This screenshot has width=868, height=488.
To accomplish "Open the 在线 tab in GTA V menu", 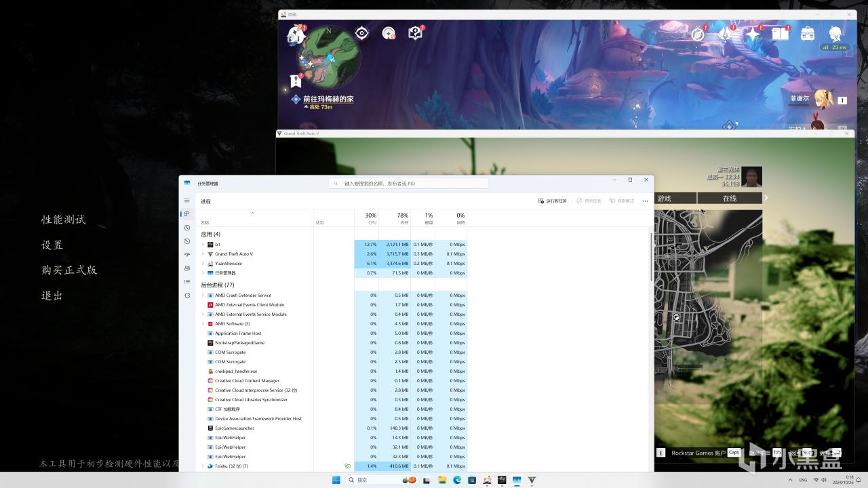I will [730, 199].
